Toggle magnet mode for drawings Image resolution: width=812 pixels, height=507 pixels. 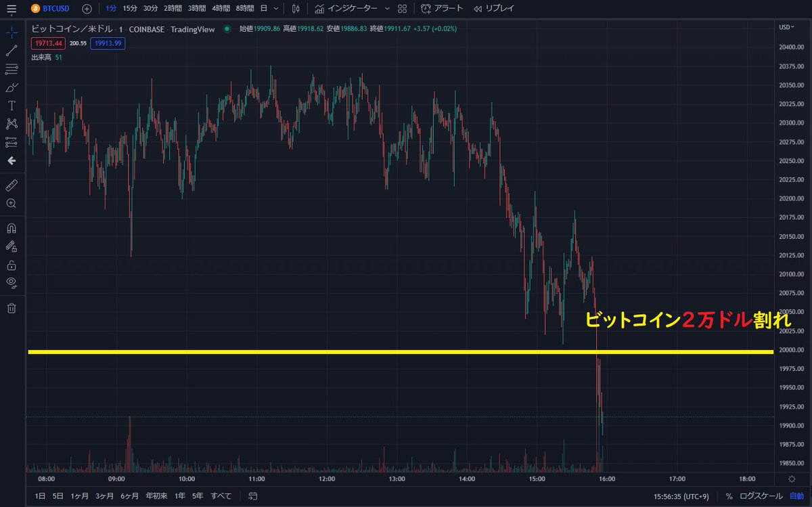[x=12, y=228]
